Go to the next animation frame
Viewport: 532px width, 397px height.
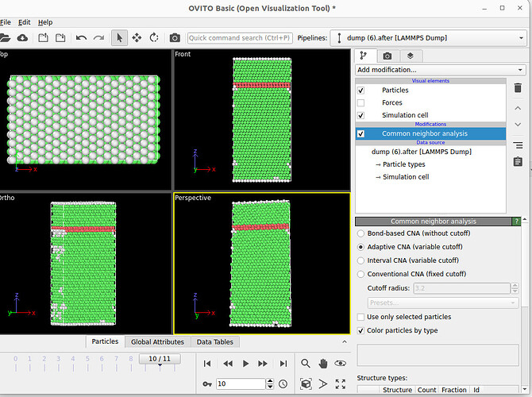[x=263, y=364]
